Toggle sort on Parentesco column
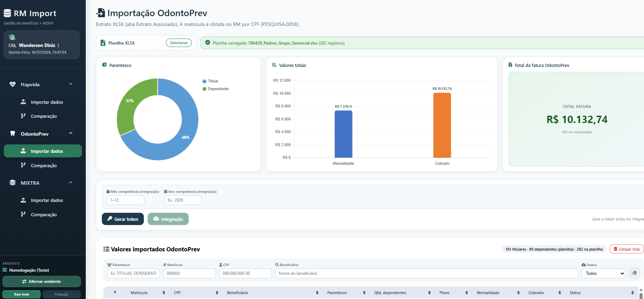644x299 pixels. pos(364,293)
